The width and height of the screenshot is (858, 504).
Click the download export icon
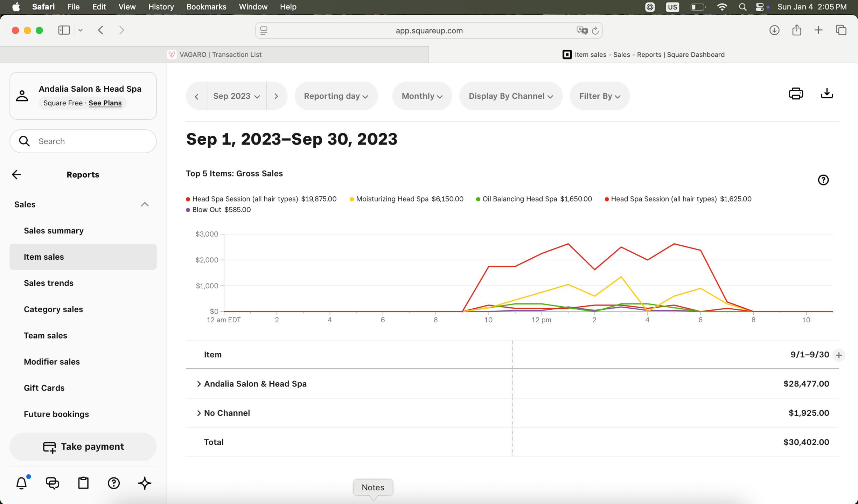[x=826, y=94]
